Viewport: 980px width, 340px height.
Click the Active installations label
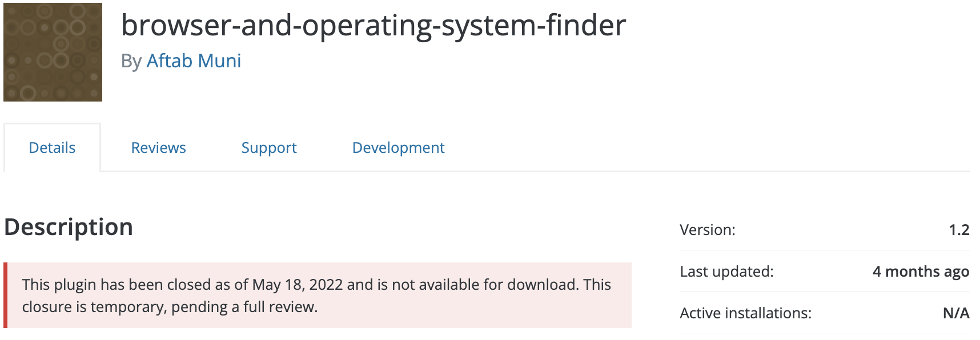745,313
